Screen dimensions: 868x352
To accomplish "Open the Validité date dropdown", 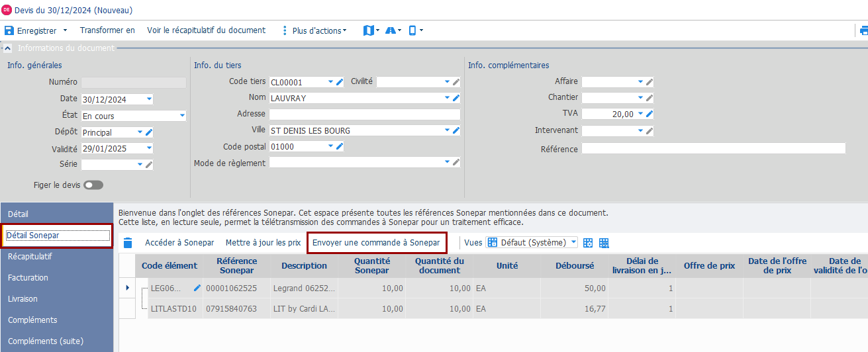I will coord(148,148).
